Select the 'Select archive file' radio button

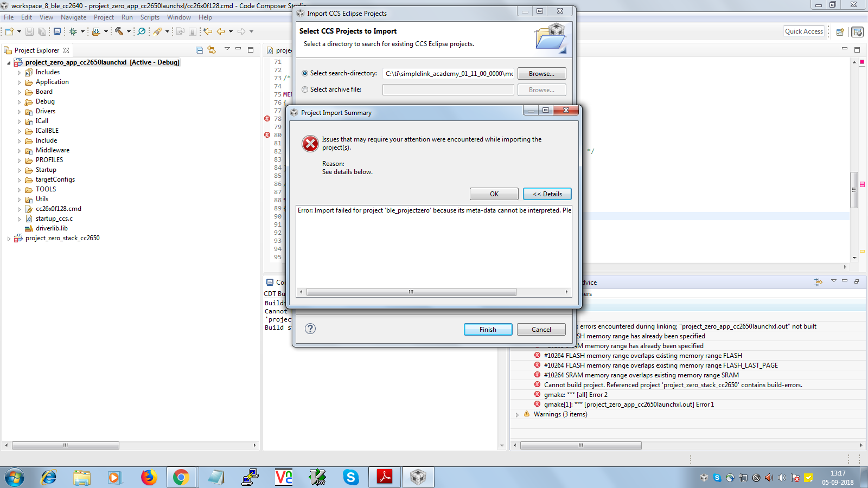[305, 89]
